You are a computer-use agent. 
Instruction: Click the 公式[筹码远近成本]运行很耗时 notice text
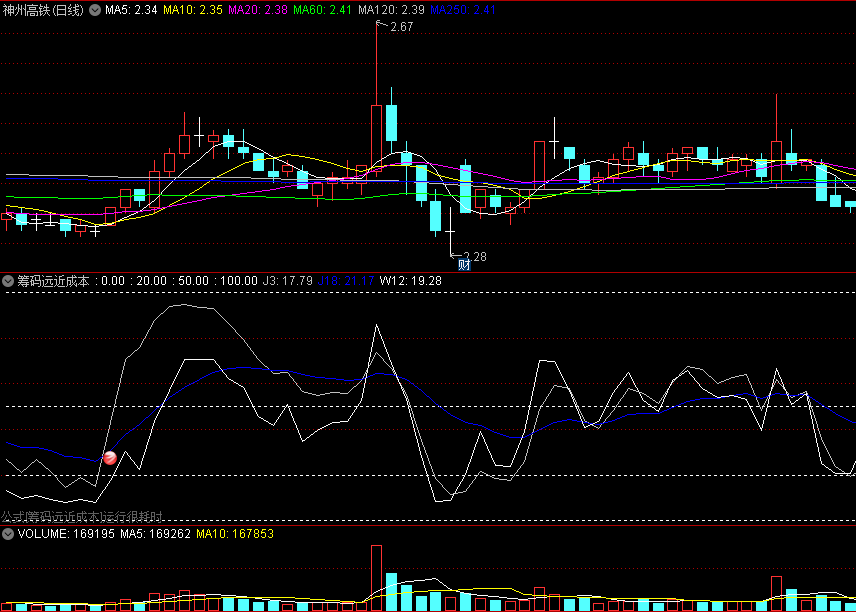click(82, 516)
